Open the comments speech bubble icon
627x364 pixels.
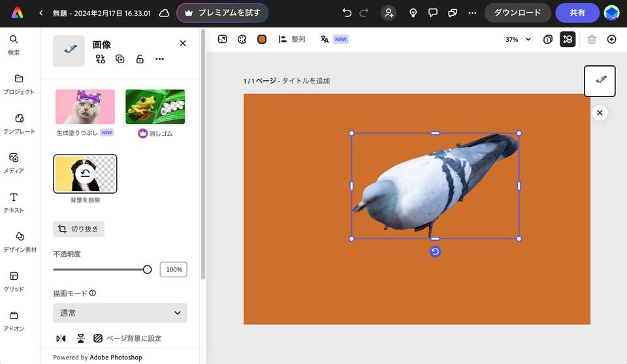(x=432, y=13)
